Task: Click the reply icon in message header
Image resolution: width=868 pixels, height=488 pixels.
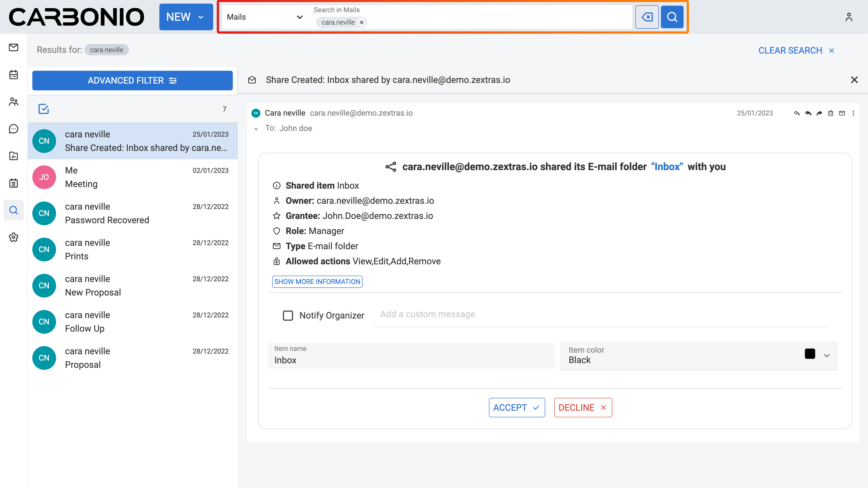Action: pyautogui.click(x=797, y=113)
